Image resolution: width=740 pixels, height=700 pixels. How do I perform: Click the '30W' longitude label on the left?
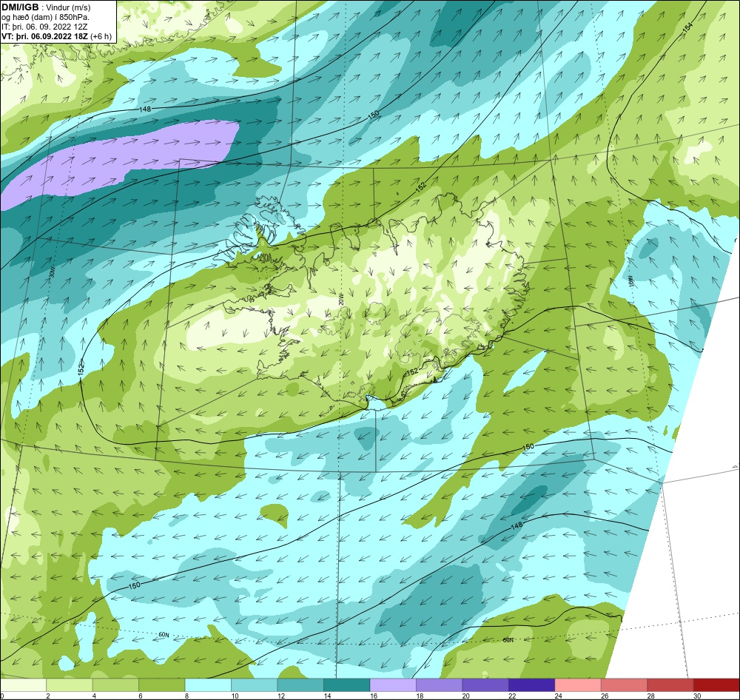(53, 272)
